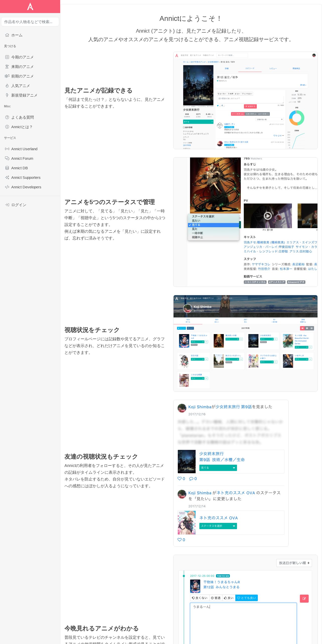This screenshot has width=322, height=644.
Task: Like the 少女終末旅行 第9話 post
Action: [181, 479]
